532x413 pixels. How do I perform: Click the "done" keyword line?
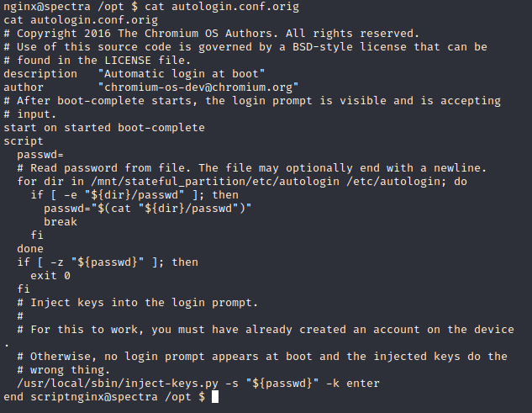(30, 249)
